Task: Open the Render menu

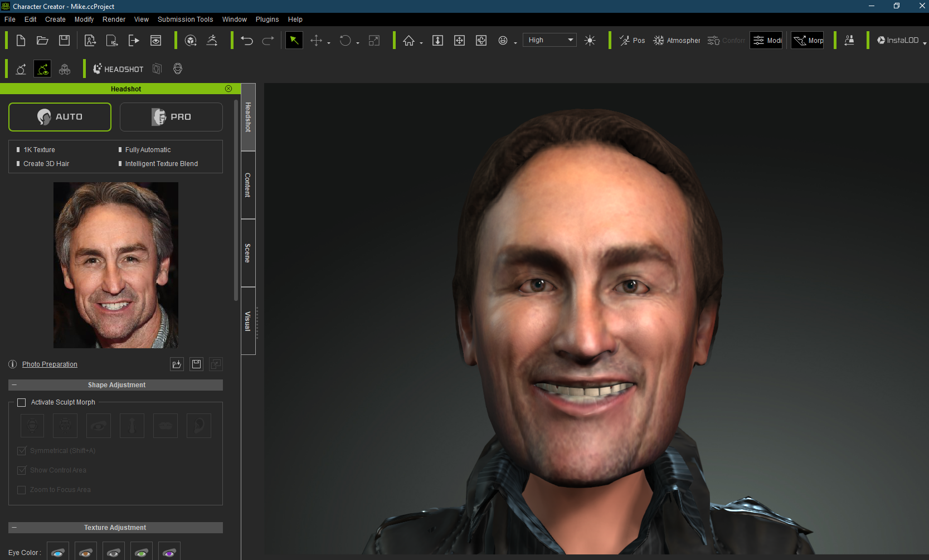Action: point(114,20)
